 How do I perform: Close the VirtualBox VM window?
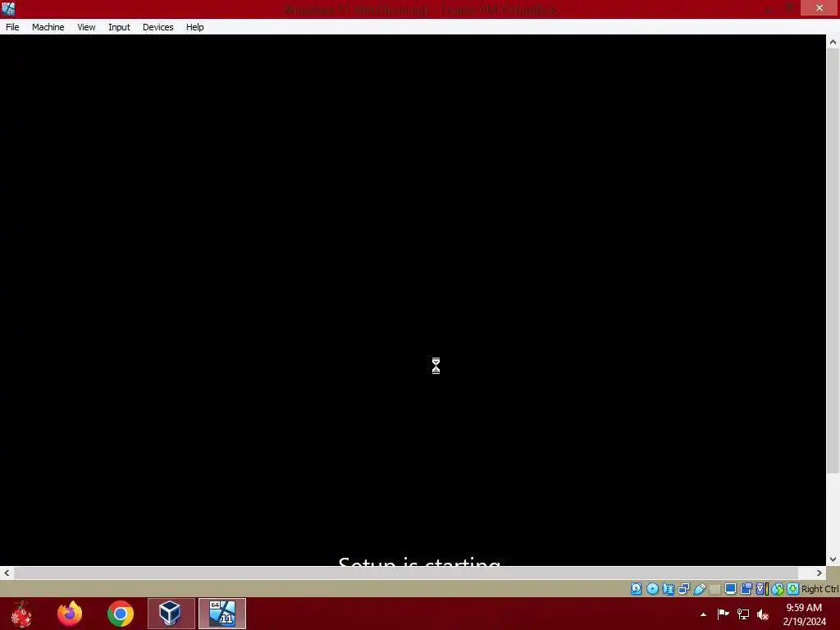[819, 7]
